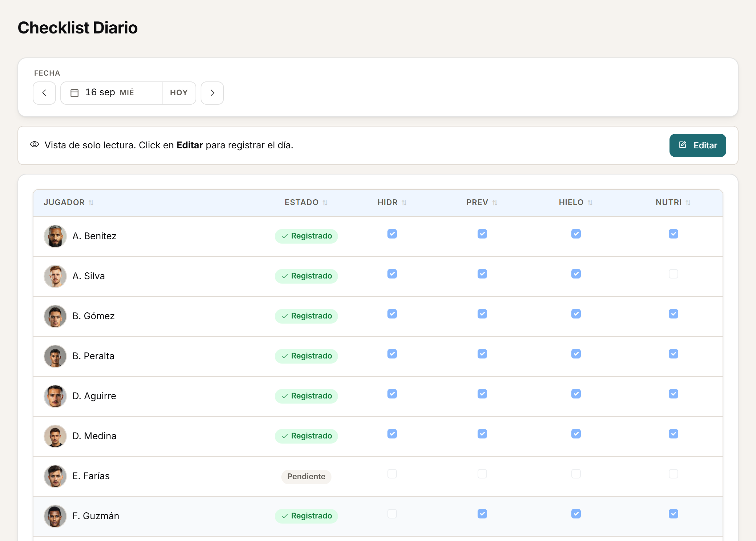
Task: Select the player name B. Peralta
Action: 93,356
